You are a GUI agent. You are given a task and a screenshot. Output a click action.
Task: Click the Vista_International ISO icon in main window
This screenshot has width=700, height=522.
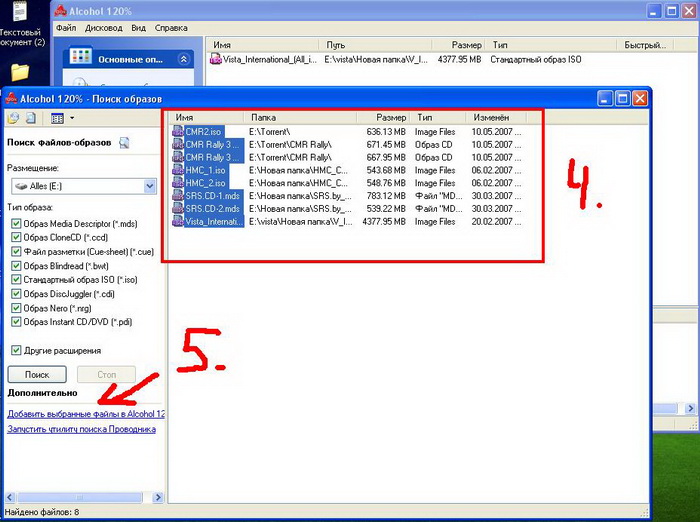click(x=216, y=59)
